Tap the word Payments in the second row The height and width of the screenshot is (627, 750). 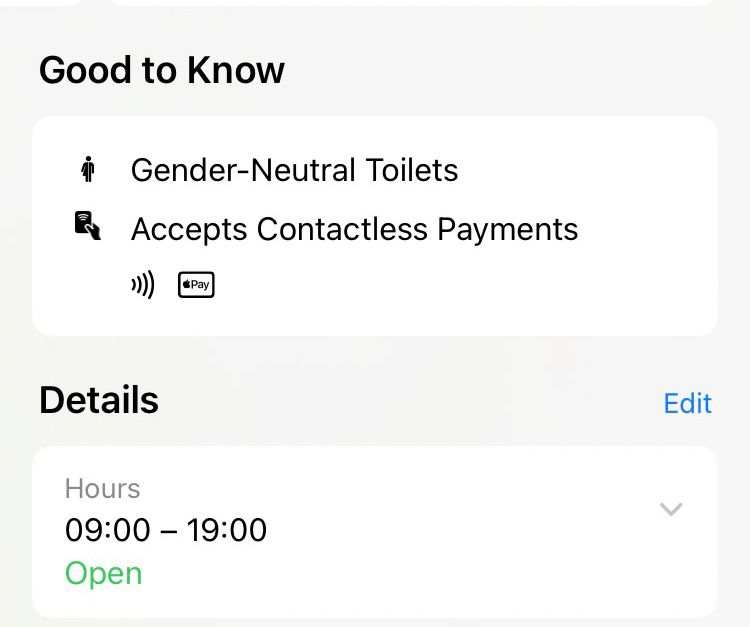pos(508,230)
